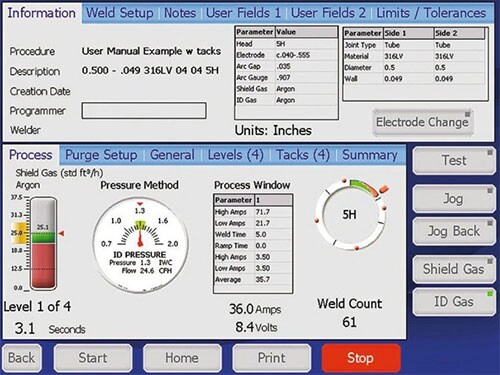Click the 8.4 Volts readout
This screenshot has height=375, width=500.
coord(256,327)
